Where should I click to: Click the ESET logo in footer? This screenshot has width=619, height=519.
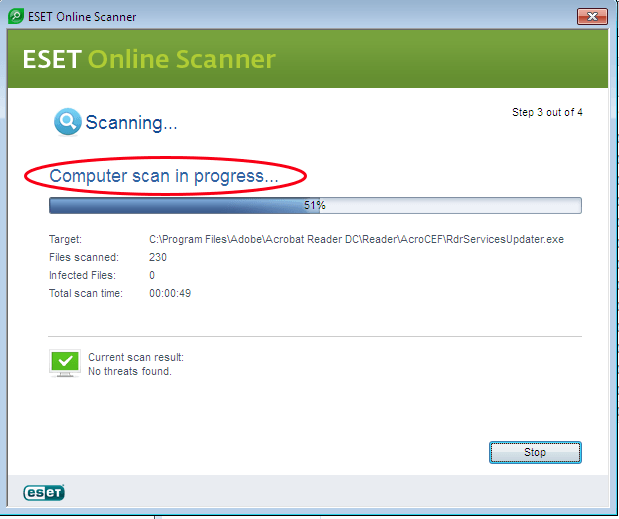click(x=44, y=493)
